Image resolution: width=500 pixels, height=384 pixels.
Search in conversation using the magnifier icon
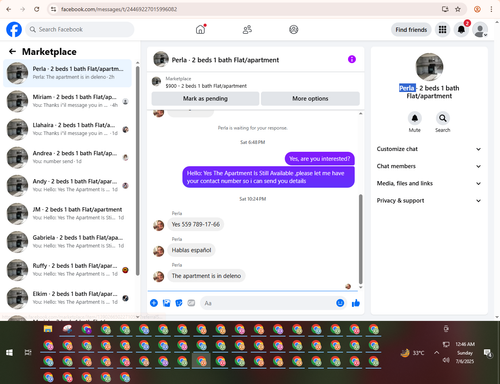pos(443,118)
